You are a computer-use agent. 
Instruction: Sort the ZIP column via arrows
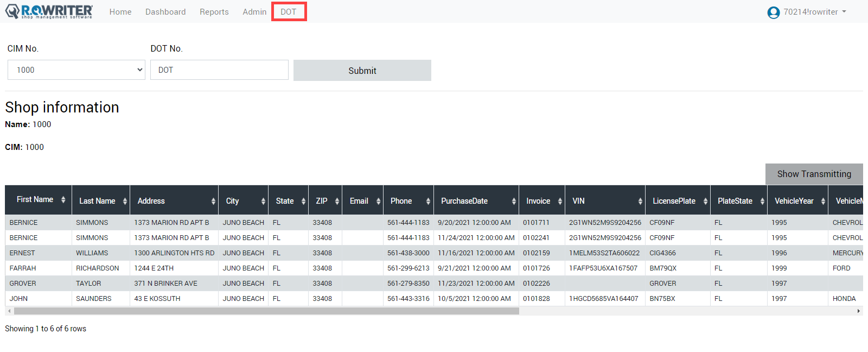337,201
